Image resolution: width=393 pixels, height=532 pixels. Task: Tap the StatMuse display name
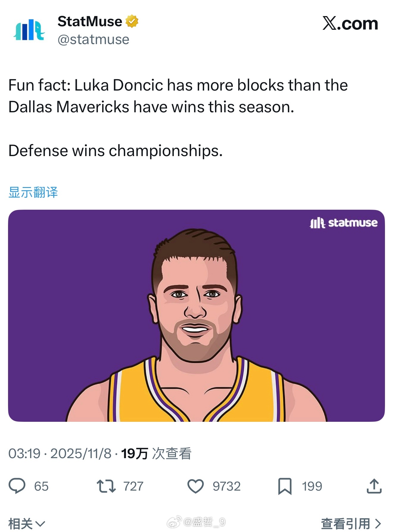tap(90, 21)
